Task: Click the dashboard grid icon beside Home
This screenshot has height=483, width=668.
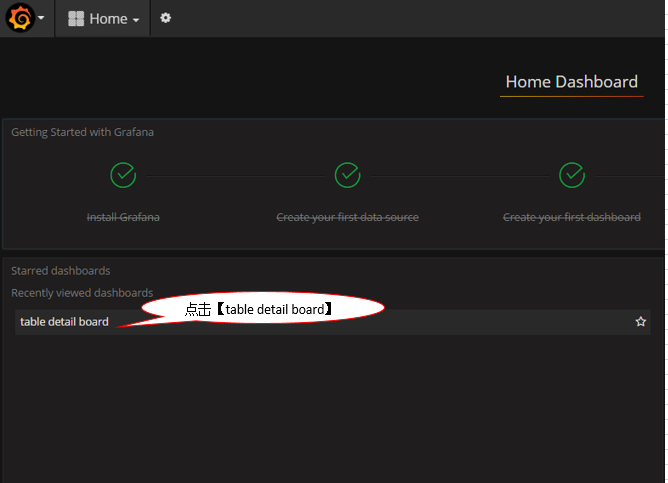Action: [x=76, y=19]
